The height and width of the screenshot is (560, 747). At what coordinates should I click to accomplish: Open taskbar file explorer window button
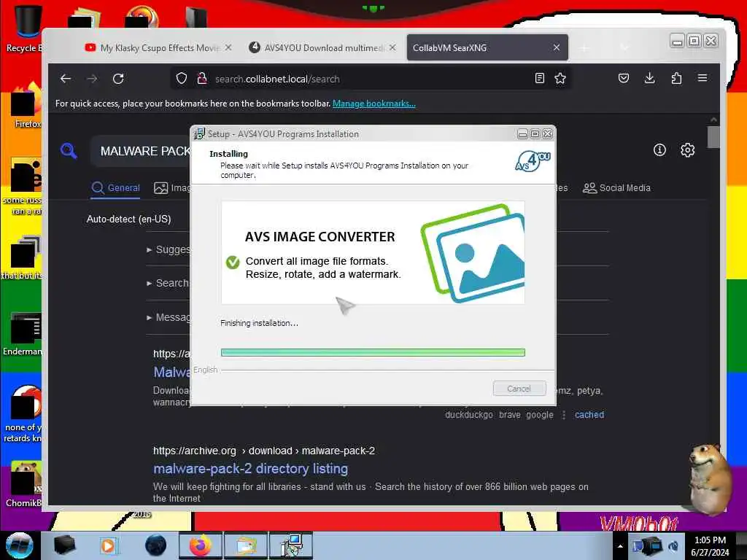click(246, 545)
